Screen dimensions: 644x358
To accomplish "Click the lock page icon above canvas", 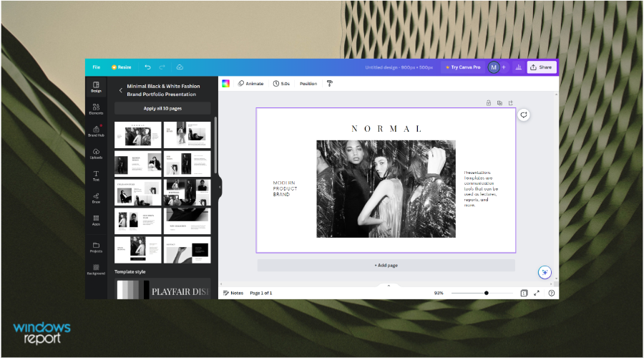I will click(489, 103).
